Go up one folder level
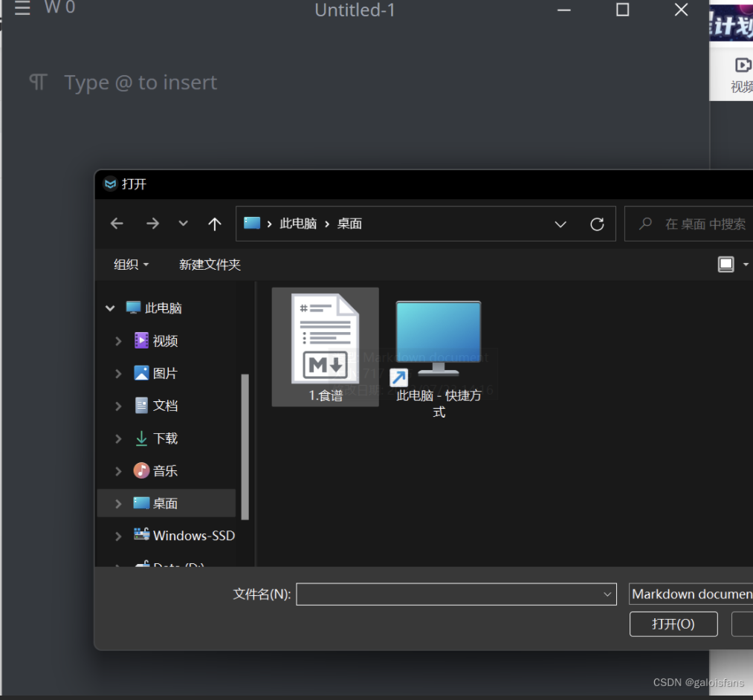Viewport: 753px width, 700px height. coord(215,224)
